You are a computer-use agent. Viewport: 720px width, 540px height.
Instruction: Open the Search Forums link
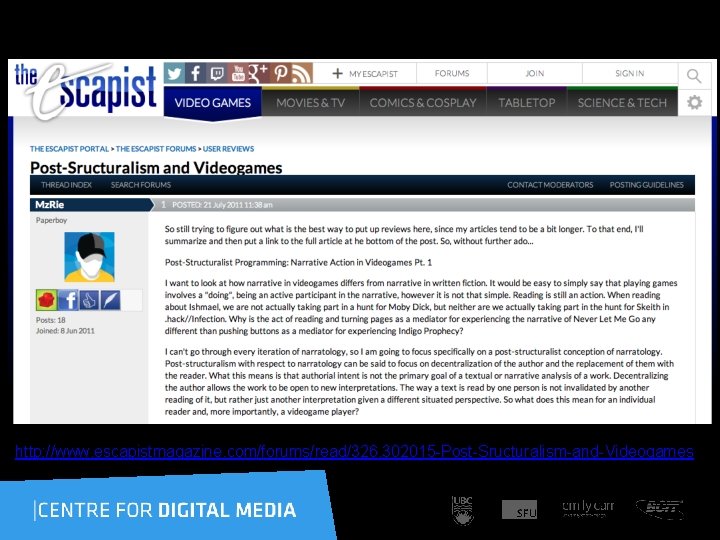click(141, 185)
